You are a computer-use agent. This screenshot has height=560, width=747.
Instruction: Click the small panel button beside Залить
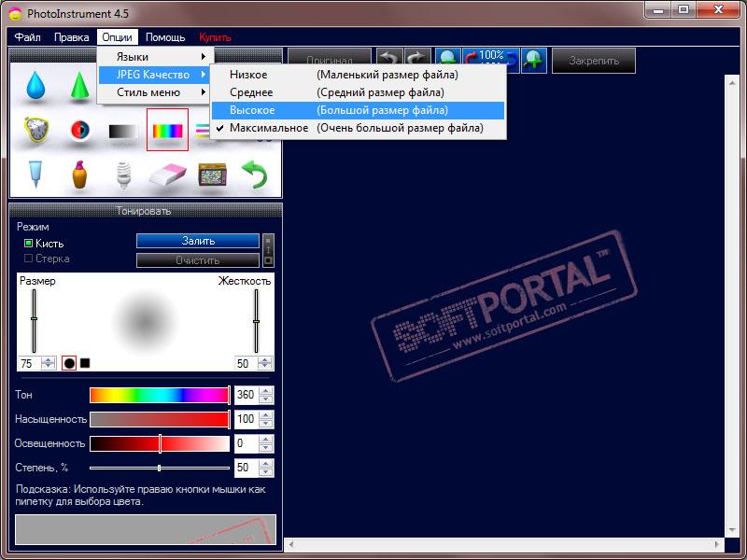tap(268, 250)
